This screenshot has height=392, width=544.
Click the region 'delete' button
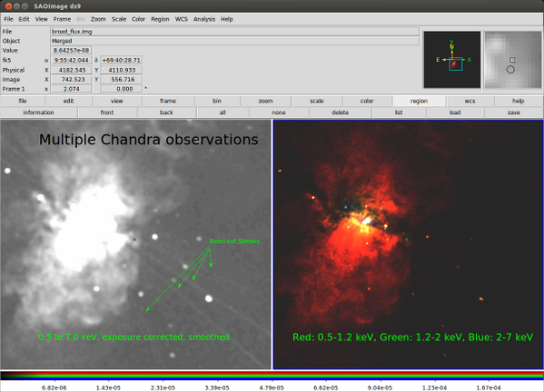pyautogui.click(x=340, y=113)
